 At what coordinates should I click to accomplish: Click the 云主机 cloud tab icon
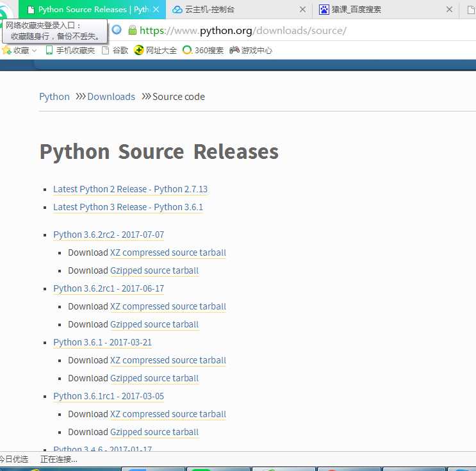[177, 10]
